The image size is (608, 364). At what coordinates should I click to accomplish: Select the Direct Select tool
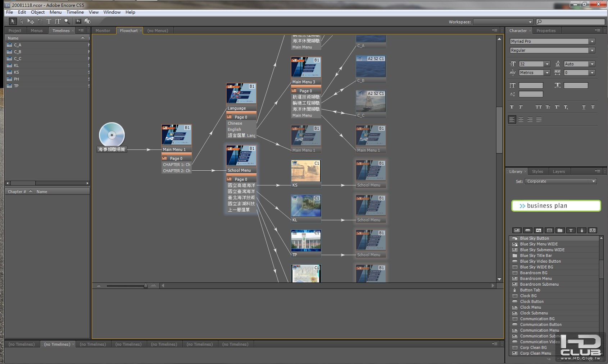pos(22,21)
